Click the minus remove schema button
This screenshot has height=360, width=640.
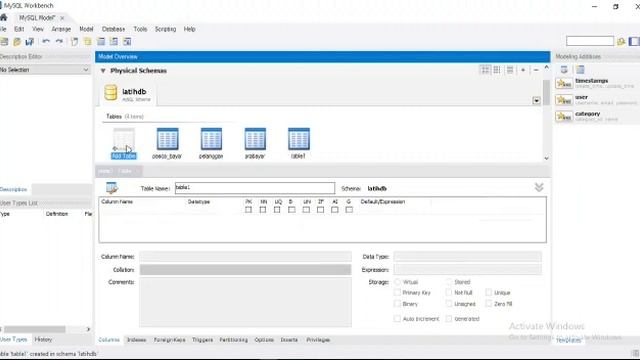536,70
